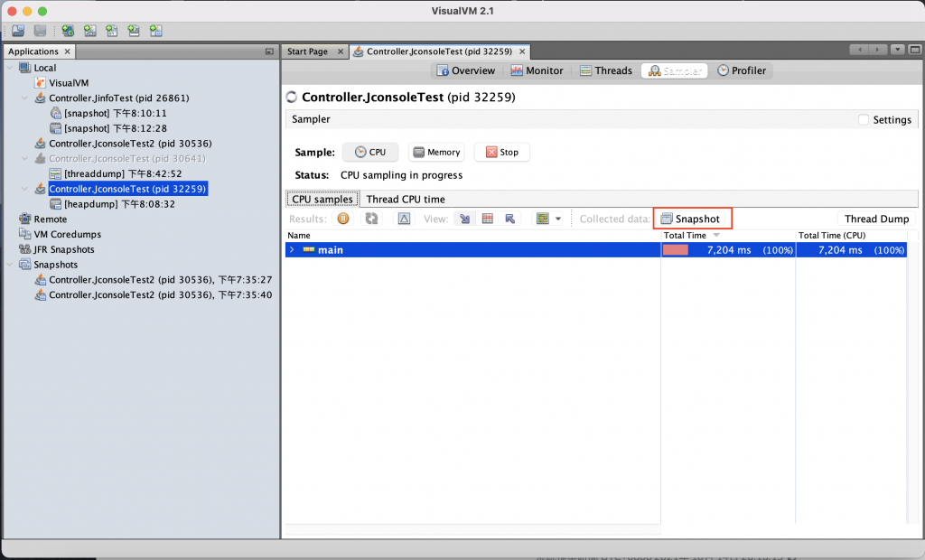The height and width of the screenshot is (560, 925).
Task: Switch to CPU samples tab
Action: (322, 200)
